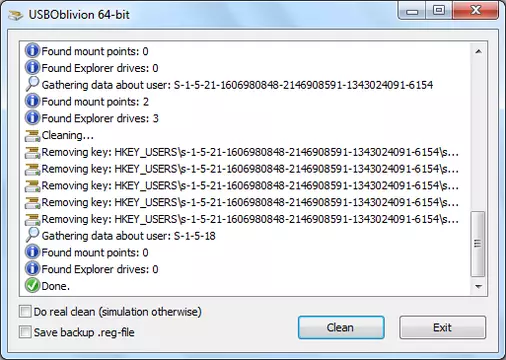Click log scrollbar down arrow
506x360 pixels.
click(478, 286)
